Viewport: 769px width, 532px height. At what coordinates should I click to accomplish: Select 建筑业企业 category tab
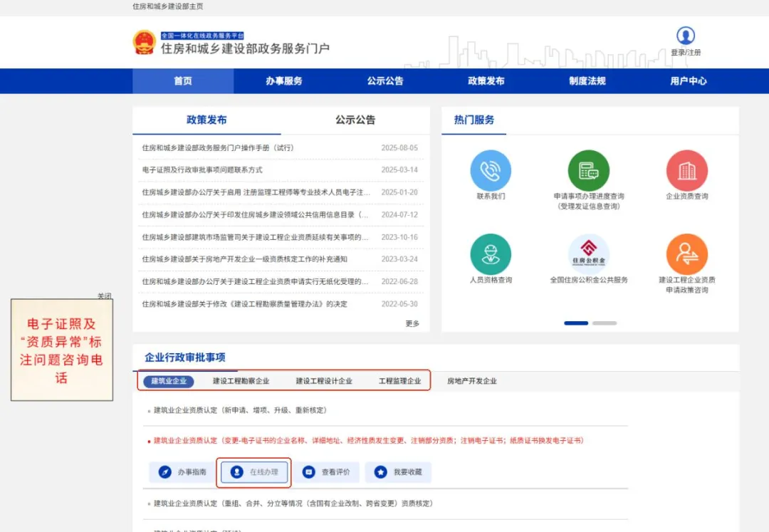pyautogui.click(x=169, y=381)
